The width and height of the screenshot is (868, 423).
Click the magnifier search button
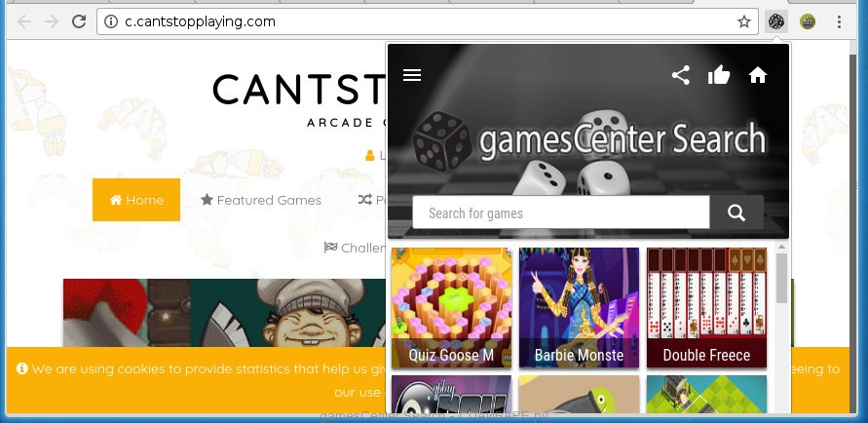tap(736, 212)
